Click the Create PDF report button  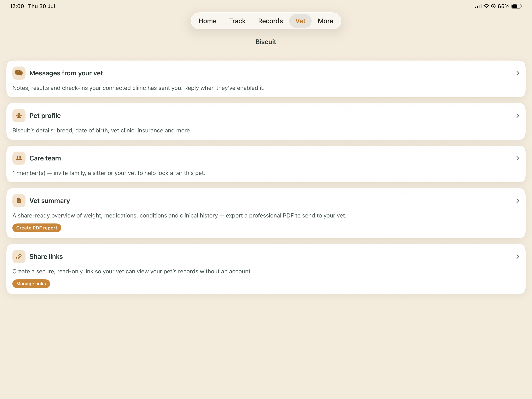pos(37,228)
